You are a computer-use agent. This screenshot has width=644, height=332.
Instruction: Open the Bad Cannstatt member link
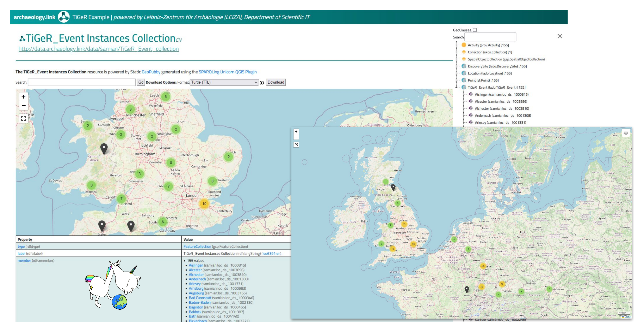point(200,298)
